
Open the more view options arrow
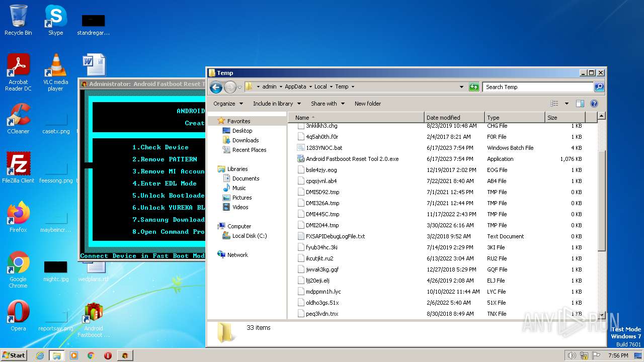pyautogui.click(x=567, y=104)
